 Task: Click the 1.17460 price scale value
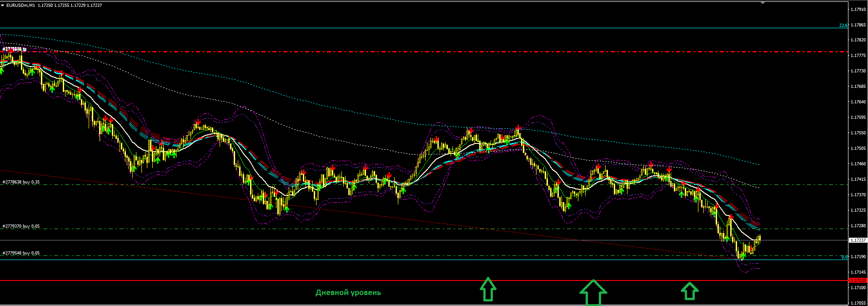coord(858,164)
